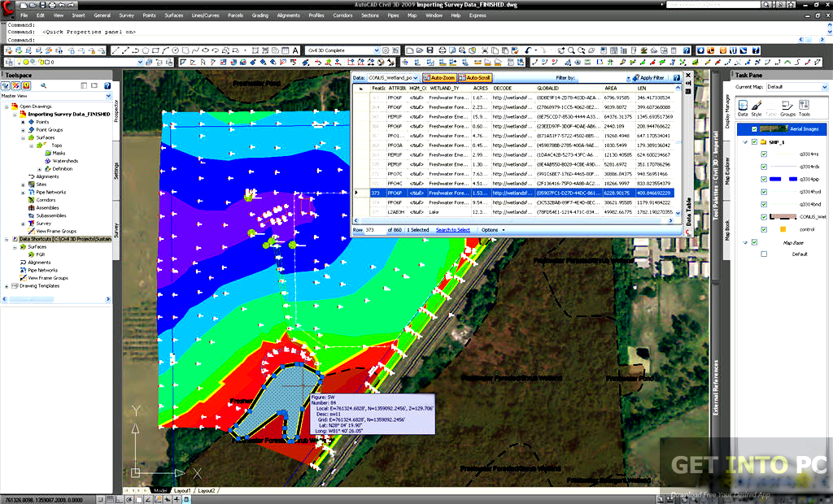Click the Cut scissors icon
The width and height of the screenshot is (833, 504).
pos(485,50)
